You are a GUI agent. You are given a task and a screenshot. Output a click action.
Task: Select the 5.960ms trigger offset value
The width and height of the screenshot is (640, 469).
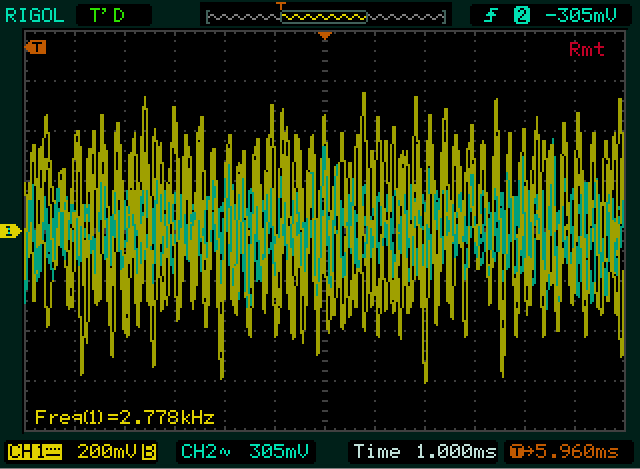[582, 451]
